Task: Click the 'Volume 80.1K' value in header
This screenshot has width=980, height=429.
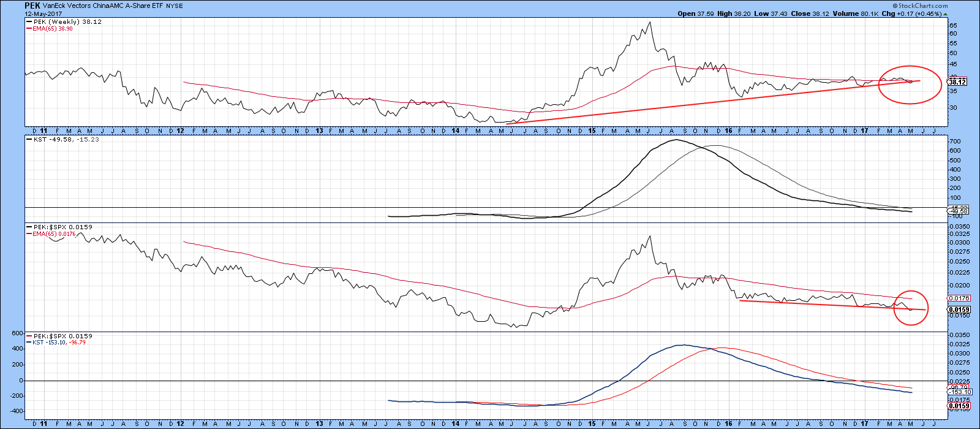Action: pyautogui.click(x=856, y=13)
